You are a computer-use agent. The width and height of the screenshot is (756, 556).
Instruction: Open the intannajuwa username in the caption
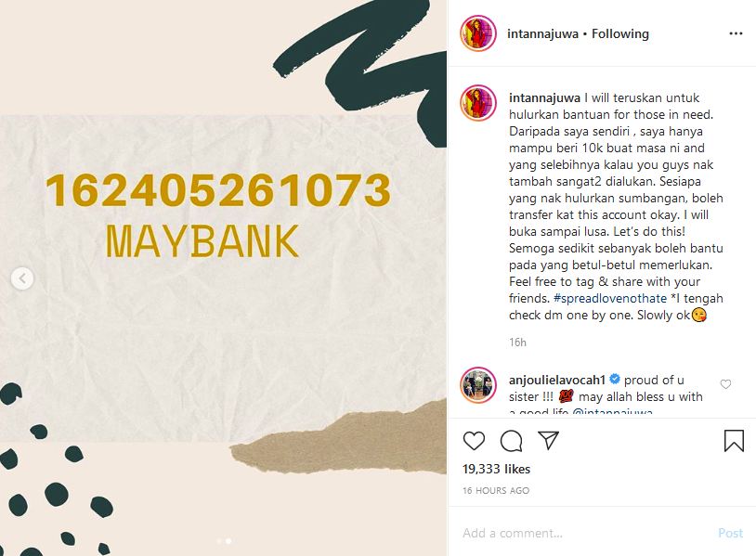pyautogui.click(x=544, y=97)
